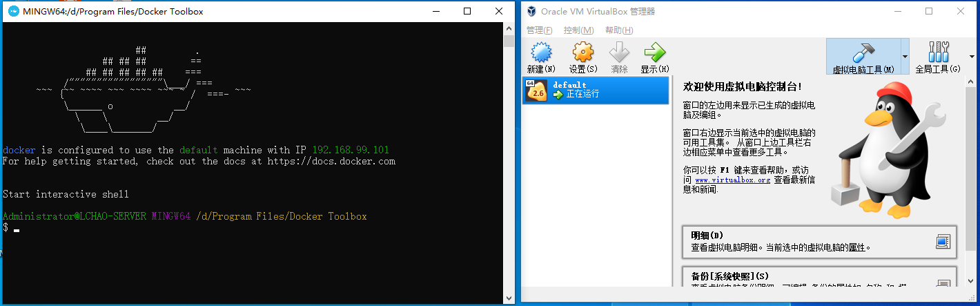980x306 pixels.
Task: Click the 正在运行 status text
Action: 582,94
